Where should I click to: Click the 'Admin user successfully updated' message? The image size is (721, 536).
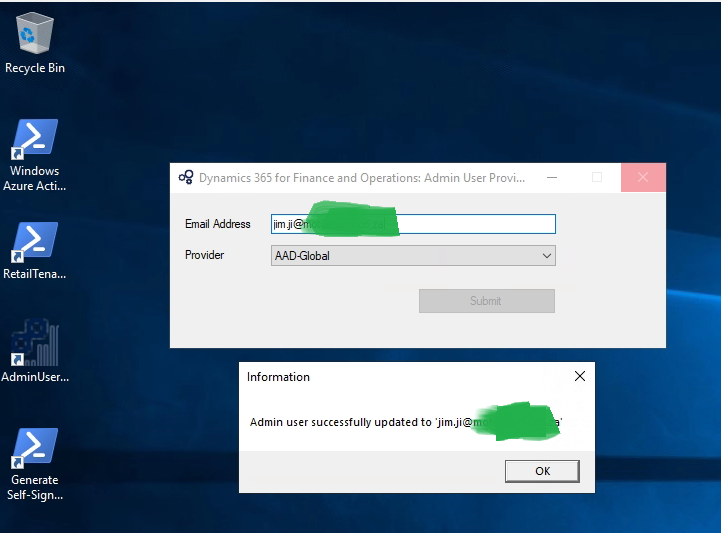point(406,422)
